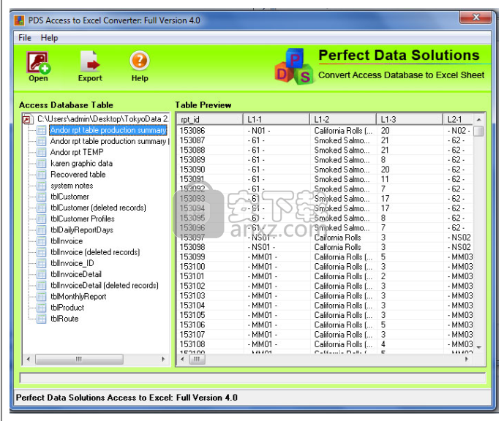The image size is (504, 421).
Task: Click the L2-1 column header
Action: point(458,119)
